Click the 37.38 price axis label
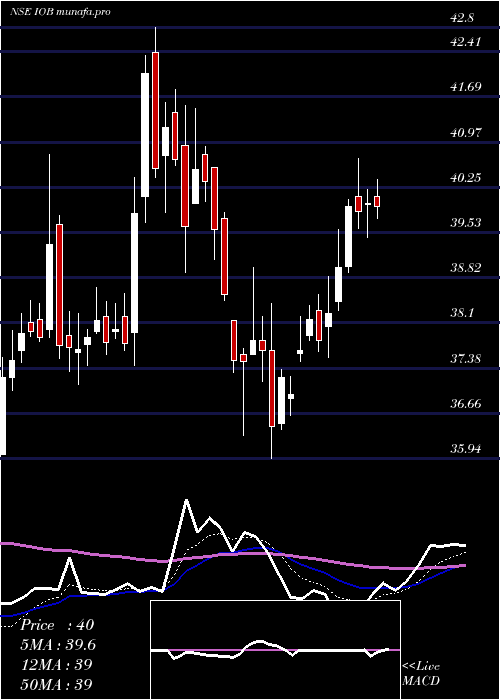 (x=466, y=358)
